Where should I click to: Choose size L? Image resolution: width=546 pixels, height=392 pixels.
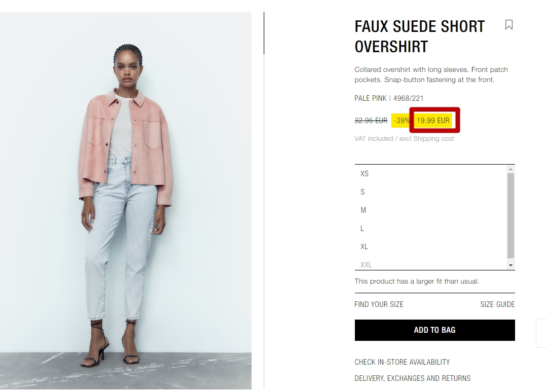[431, 228]
